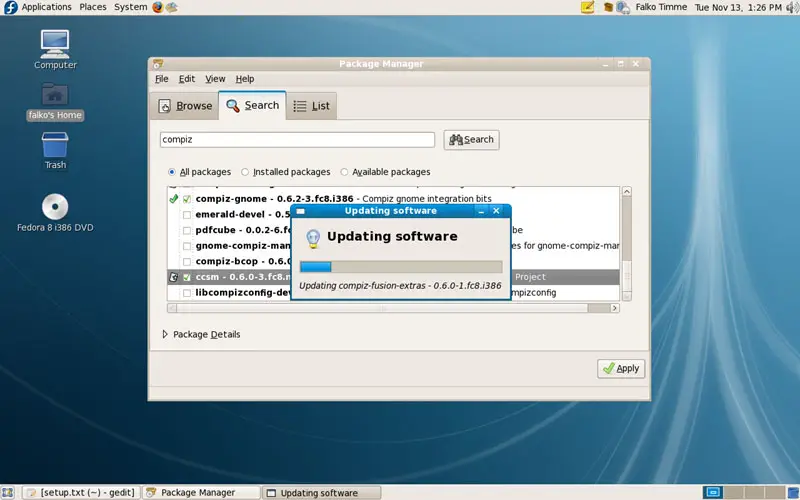Check the compiz-bcop package checkbox

187,262
